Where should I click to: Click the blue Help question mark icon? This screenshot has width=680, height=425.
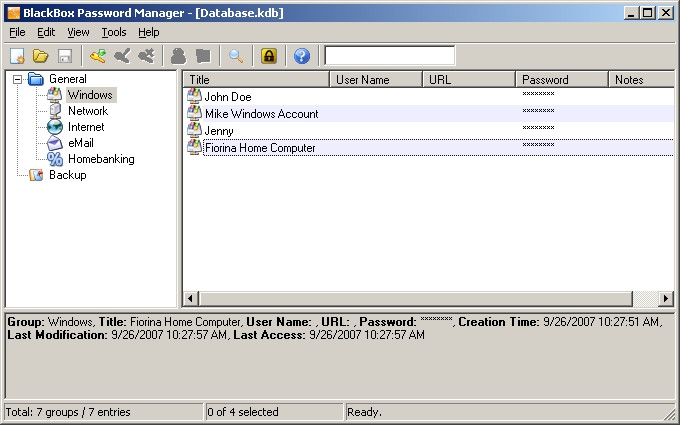click(x=302, y=56)
